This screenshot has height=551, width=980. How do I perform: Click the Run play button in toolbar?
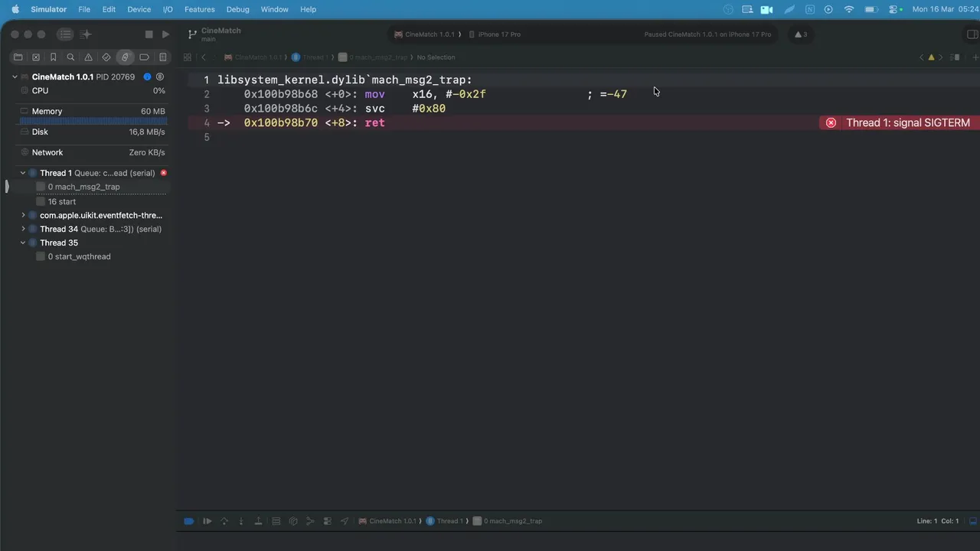(165, 34)
